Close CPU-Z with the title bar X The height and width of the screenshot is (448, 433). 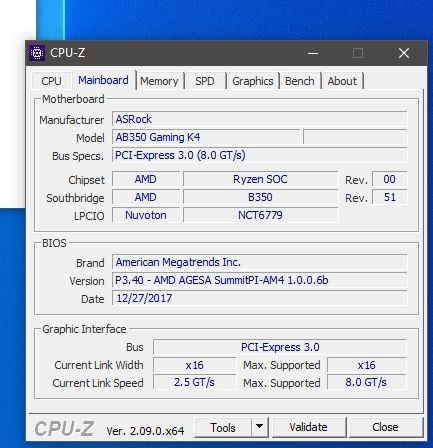click(404, 53)
